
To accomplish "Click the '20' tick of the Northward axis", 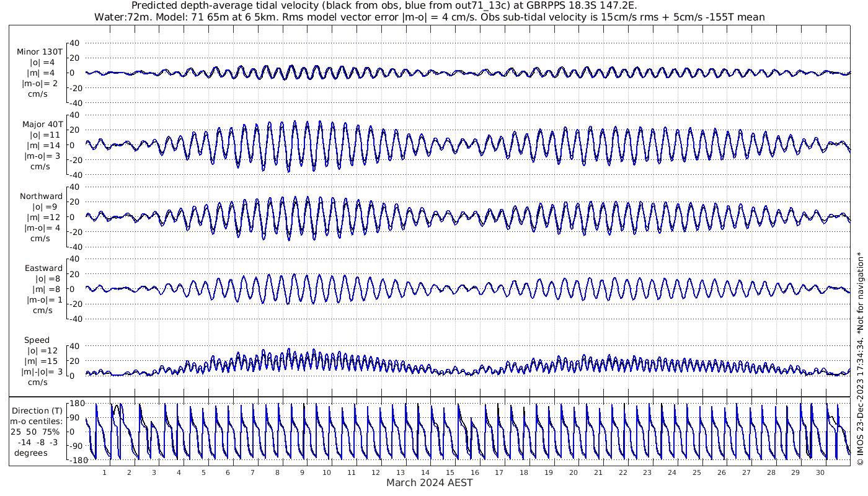I will click(x=76, y=201).
